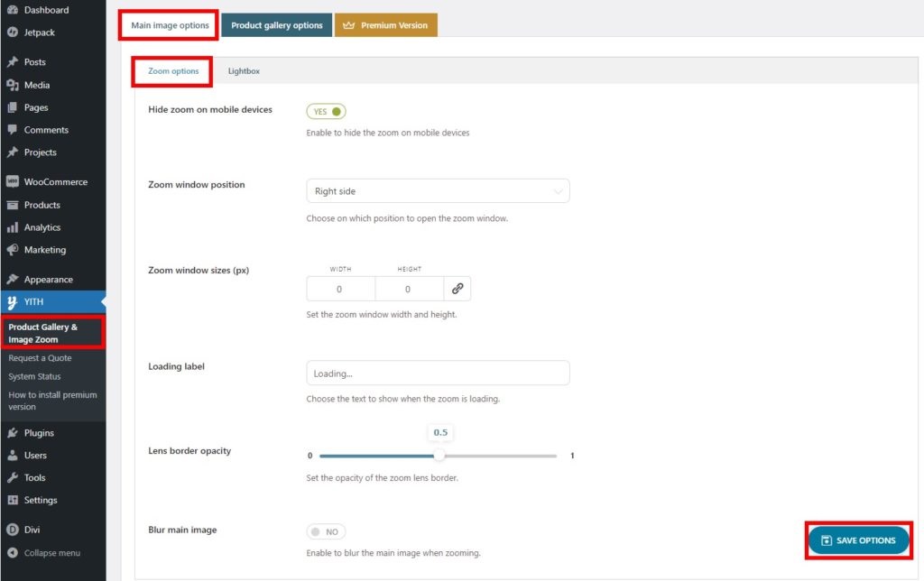Click the Marketing megaphone icon
The width and height of the screenshot is (924, 581).
point(13,250)
